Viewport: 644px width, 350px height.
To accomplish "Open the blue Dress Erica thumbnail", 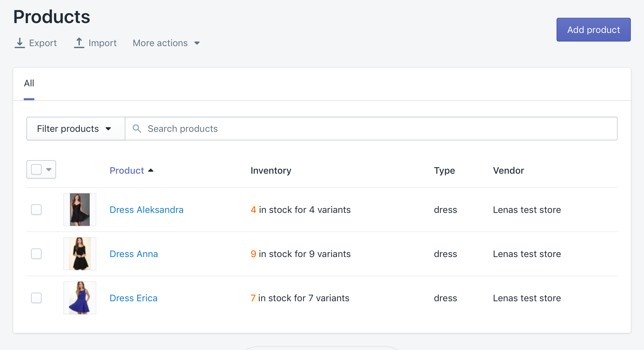I will [x=80, y=298].
